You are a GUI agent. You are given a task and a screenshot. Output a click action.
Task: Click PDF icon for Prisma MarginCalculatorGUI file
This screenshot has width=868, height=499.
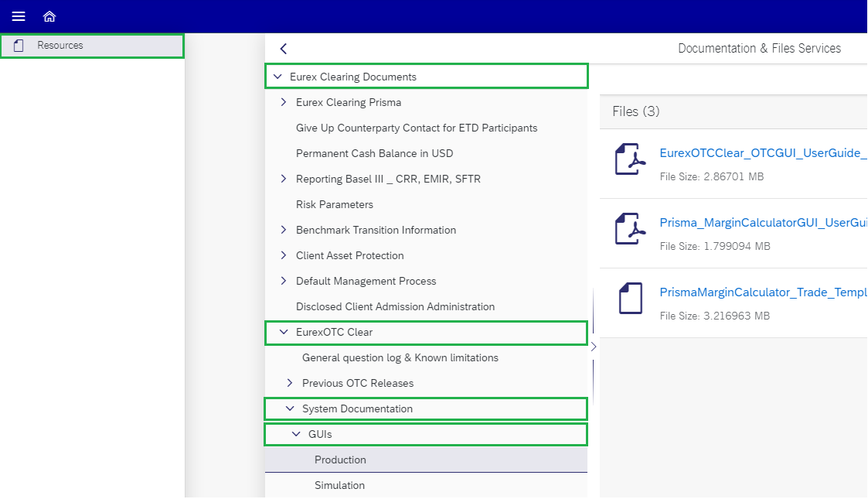[630, 229]
